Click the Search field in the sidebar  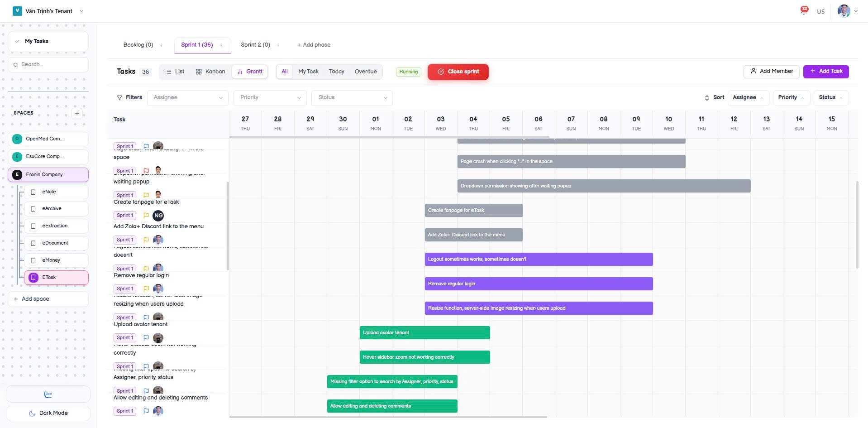[48, 64]
